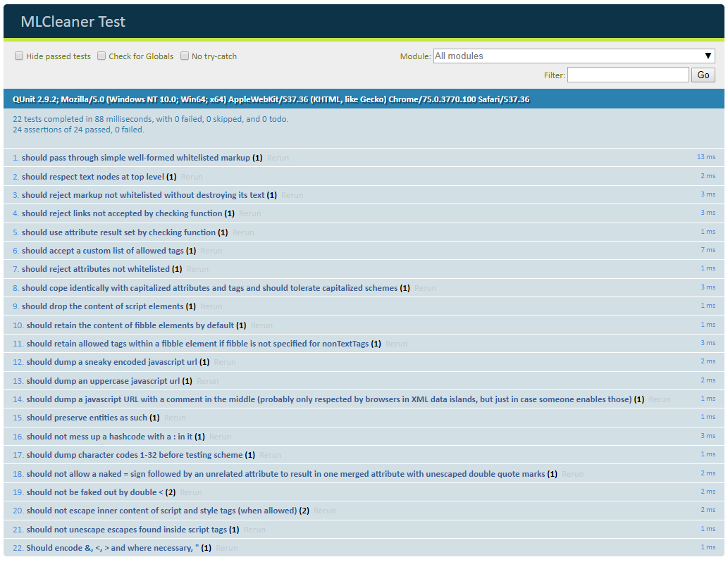Expand test 7 about rejecting attributes not whitelisted
This screenshot has height=562, width=728.
96,269
